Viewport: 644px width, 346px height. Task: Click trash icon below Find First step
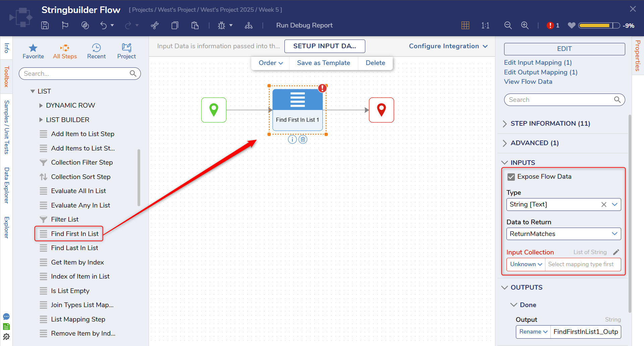(x=303, y=139)
